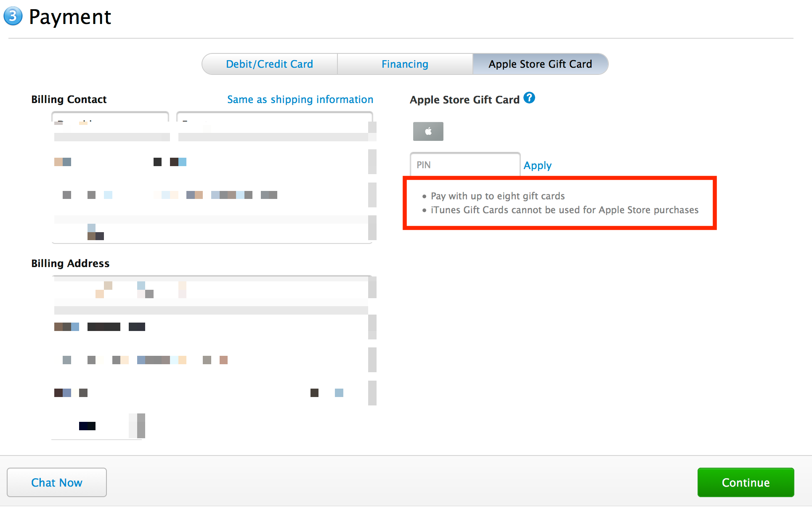Image resolution: width=812 pixels, height=511 pixels.
Task: Click the Billing Address heading
Action: click(x=70, y=263)
